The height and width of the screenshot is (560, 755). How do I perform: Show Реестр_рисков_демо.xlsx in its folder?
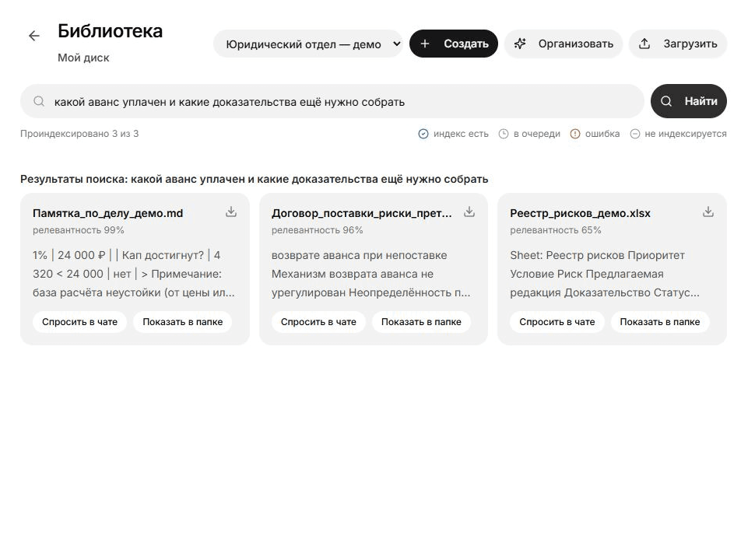pyautogui.click(x=660, y=322)
